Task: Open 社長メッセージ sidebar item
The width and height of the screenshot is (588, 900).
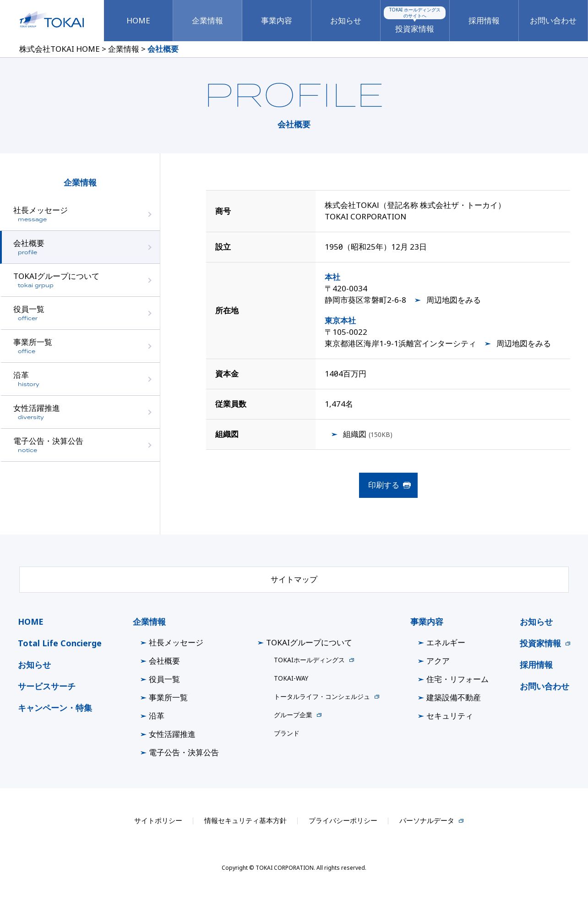Action: pyautogui.click(x=80, y=214)
